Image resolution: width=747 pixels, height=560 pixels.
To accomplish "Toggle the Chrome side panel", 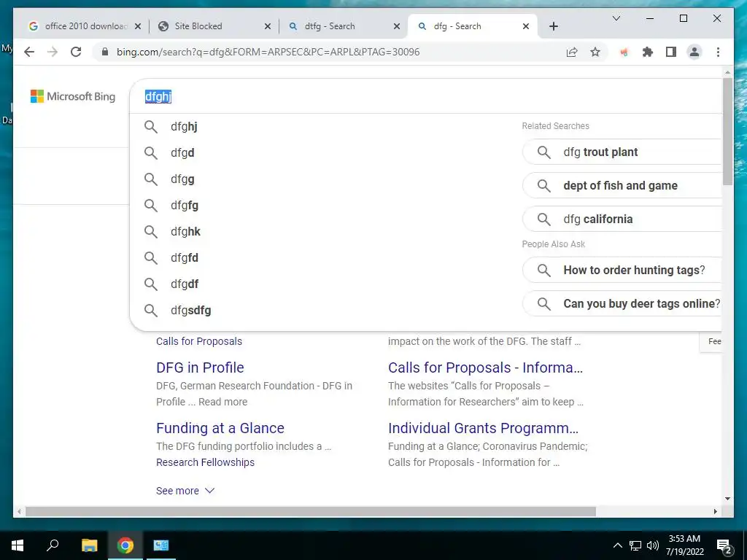I will [x=671, y=52].
